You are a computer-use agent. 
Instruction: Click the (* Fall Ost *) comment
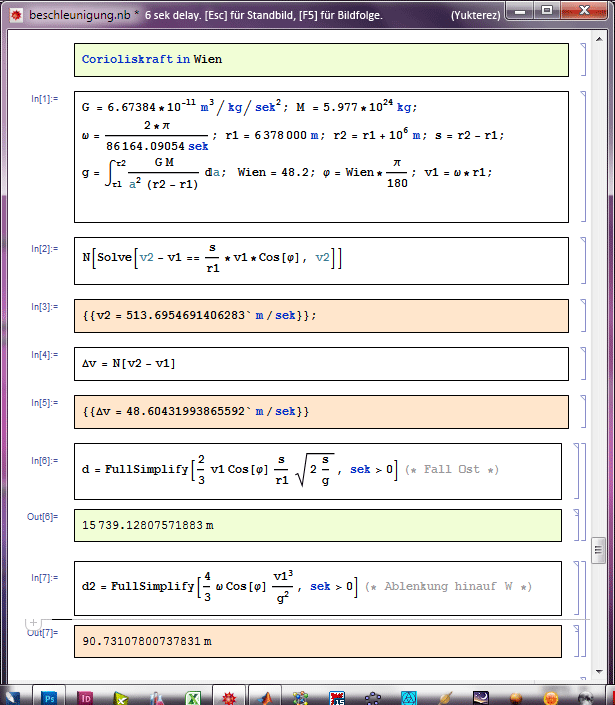pyautogui.click(x=452, y=470)
